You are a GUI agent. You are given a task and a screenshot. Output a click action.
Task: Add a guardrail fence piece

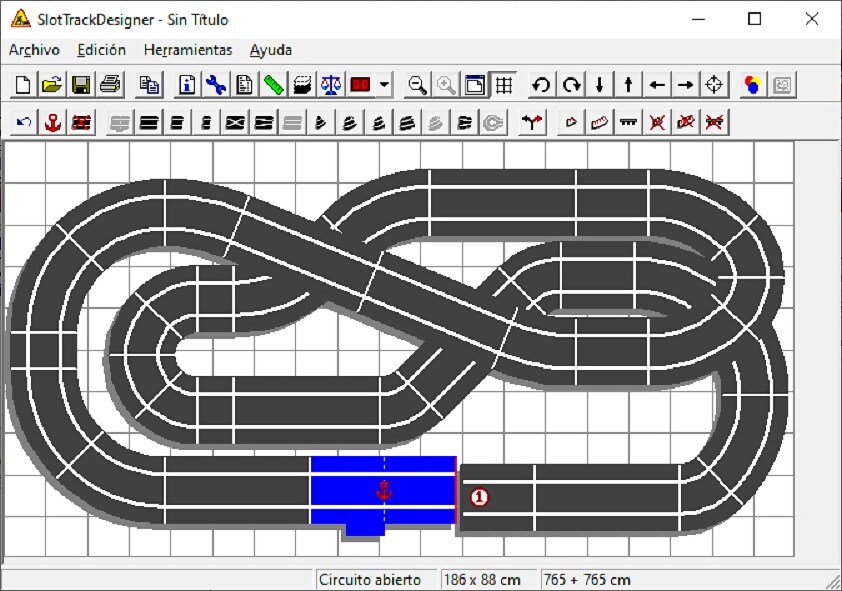click(x=628, y=123)
